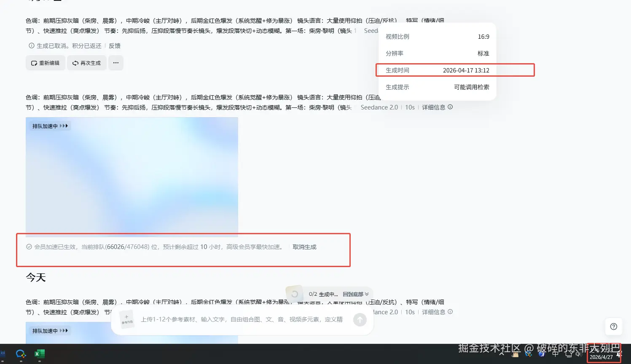
Task: Click the info icon beside 详细信息
Action: pos(450,107)
